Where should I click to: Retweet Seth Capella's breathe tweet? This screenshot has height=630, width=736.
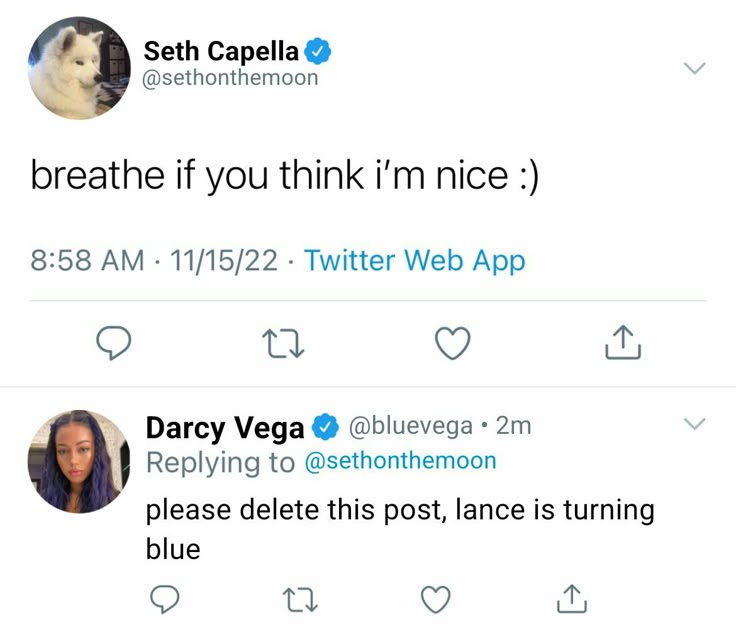285,344
